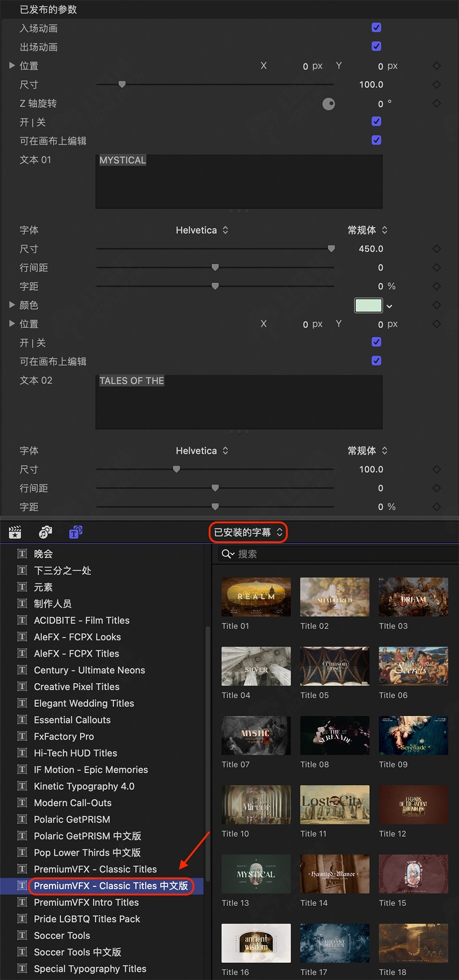The width and height of the screenshot is (459, 980).
Task: Click the light green color swatch
Action: point(368,305)
